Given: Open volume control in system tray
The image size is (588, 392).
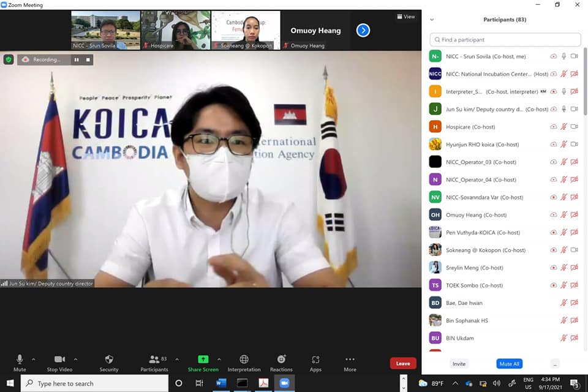Looking at the screenshot, I should (x=497, y=383).
